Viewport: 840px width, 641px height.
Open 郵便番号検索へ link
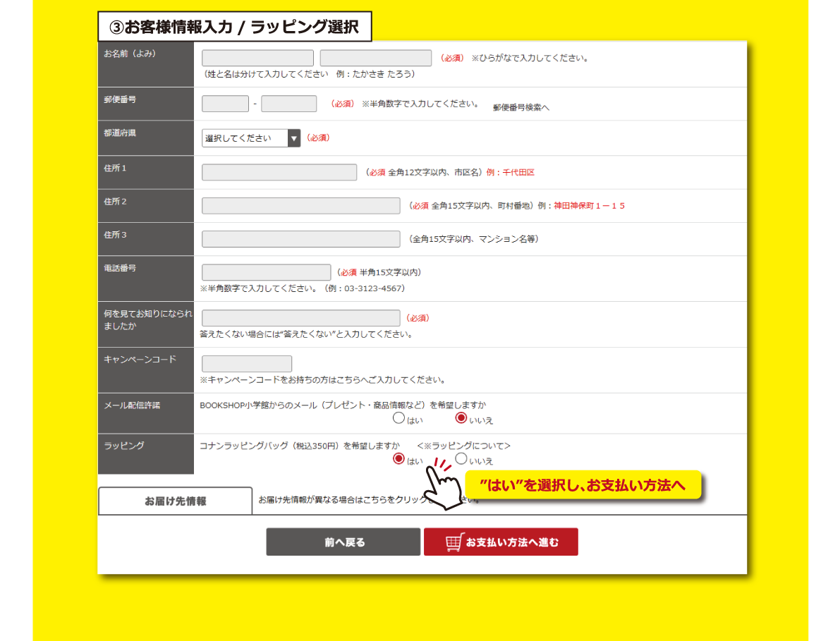pyautogui.click(x=521, y=107)
